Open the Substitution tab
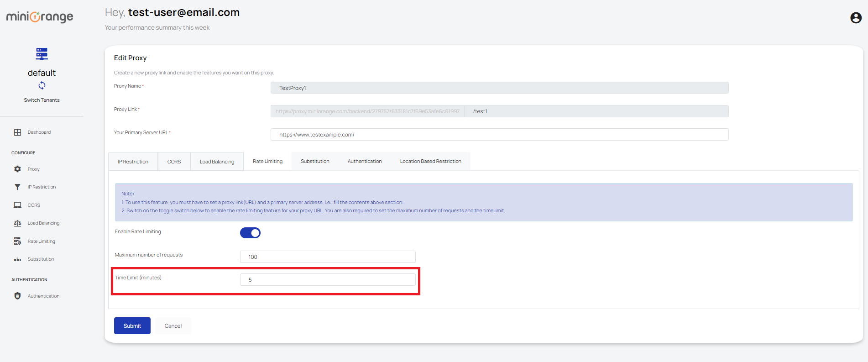The width and height of the screenshot is (868, 362). coord(315,161)
